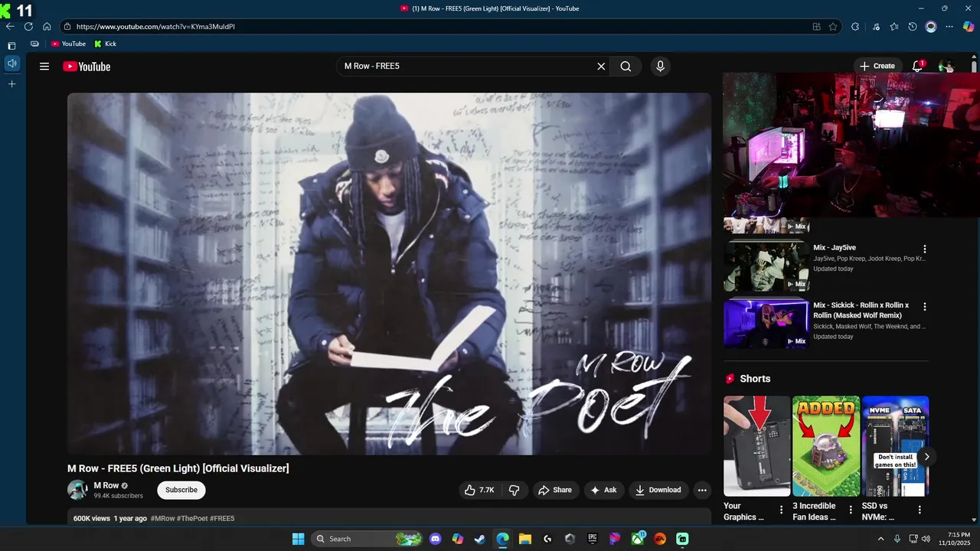
Task: Mute tab via the sidebar speaker icon
Action: point(11,63)
